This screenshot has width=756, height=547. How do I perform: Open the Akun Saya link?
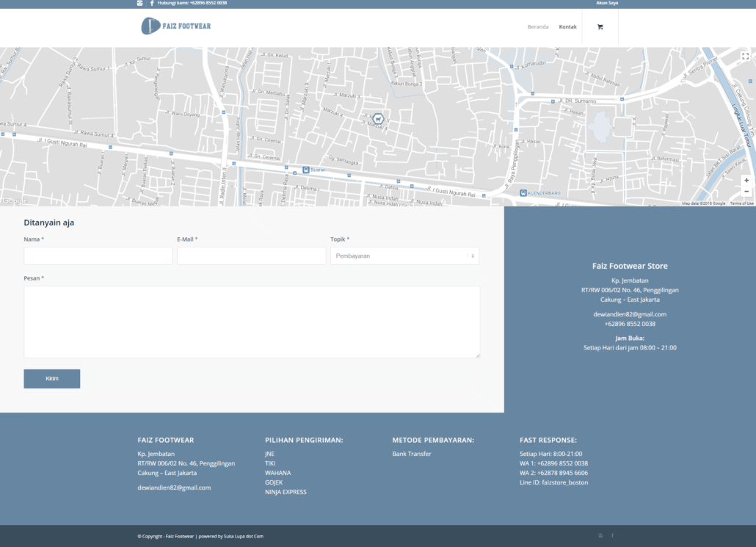point(606,3)
